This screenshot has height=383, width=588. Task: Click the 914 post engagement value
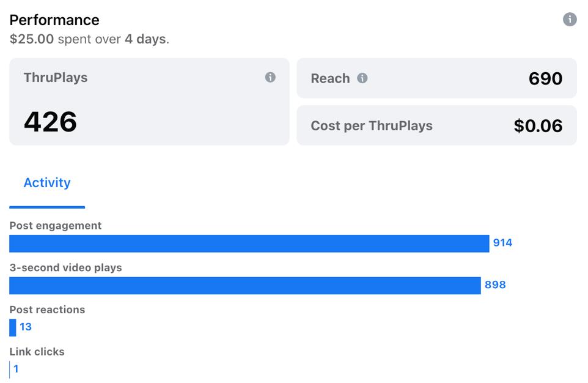pyautogui.click(x=502, y=243)
